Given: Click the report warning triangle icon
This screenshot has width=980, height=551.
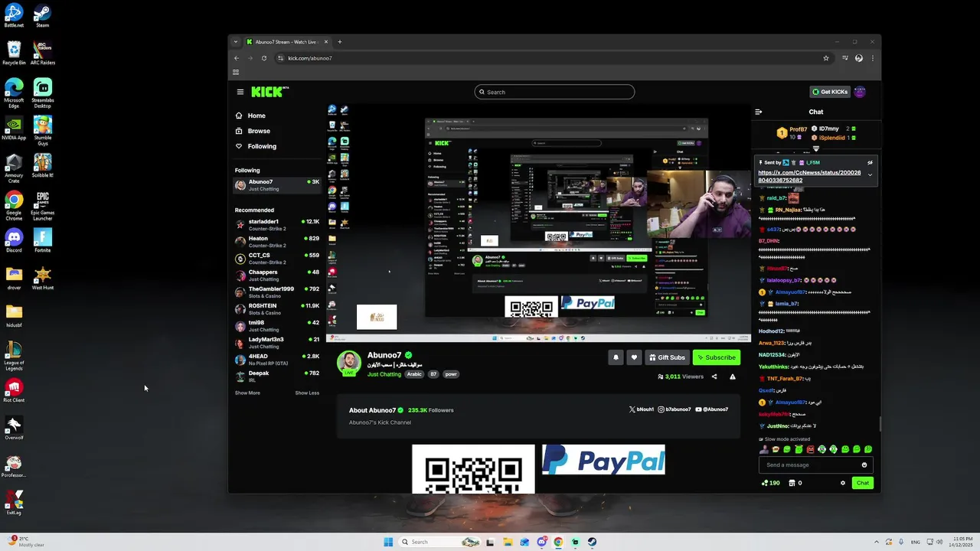Looking at the screenshot, I should (x=733, y=377).
